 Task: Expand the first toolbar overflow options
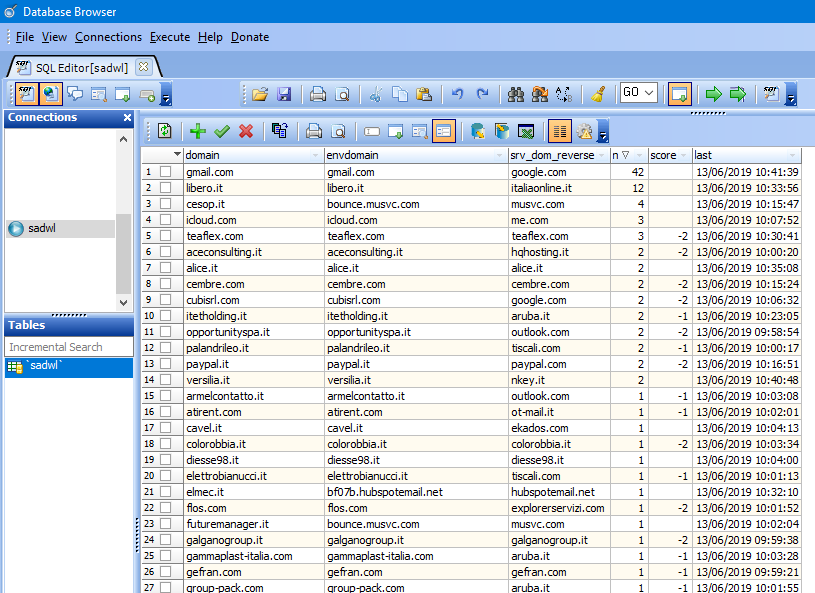tap(166, 94)
